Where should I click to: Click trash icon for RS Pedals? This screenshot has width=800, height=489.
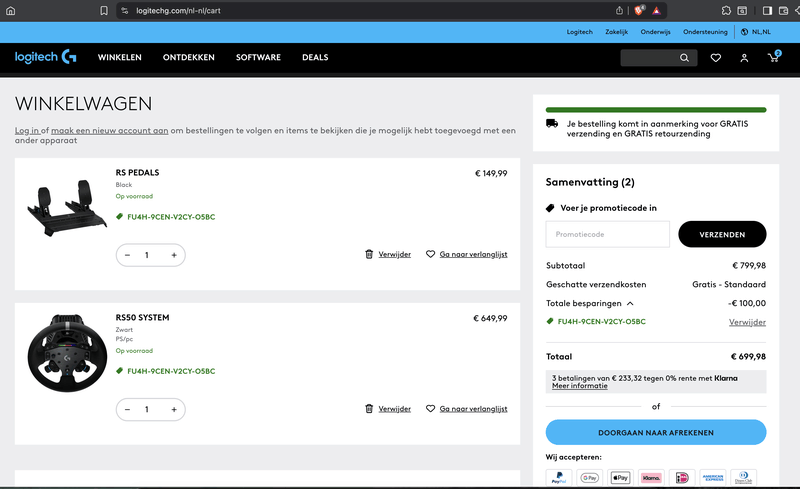coord(369,254)
